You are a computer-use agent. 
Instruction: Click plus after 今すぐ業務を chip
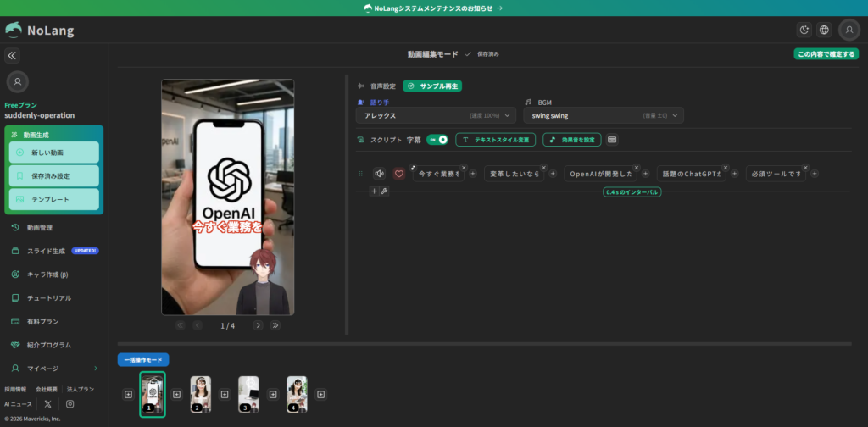click(x=473, y=174)
